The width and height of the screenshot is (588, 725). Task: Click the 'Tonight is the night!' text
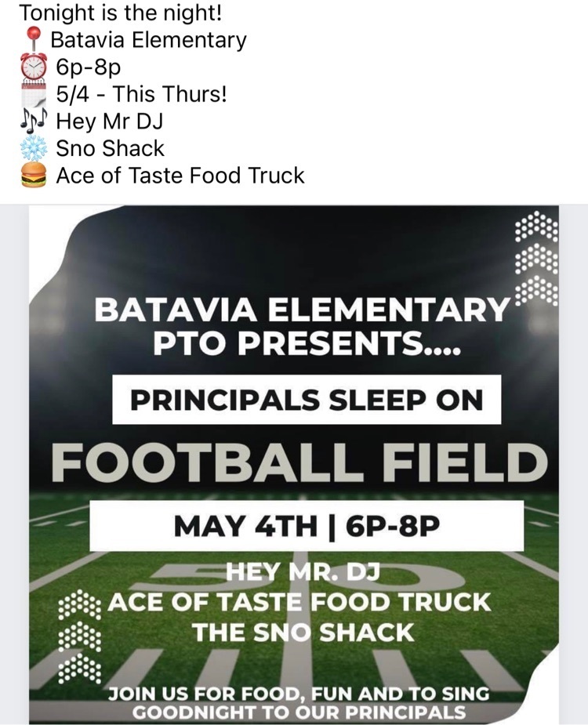[x=120, y=13]
